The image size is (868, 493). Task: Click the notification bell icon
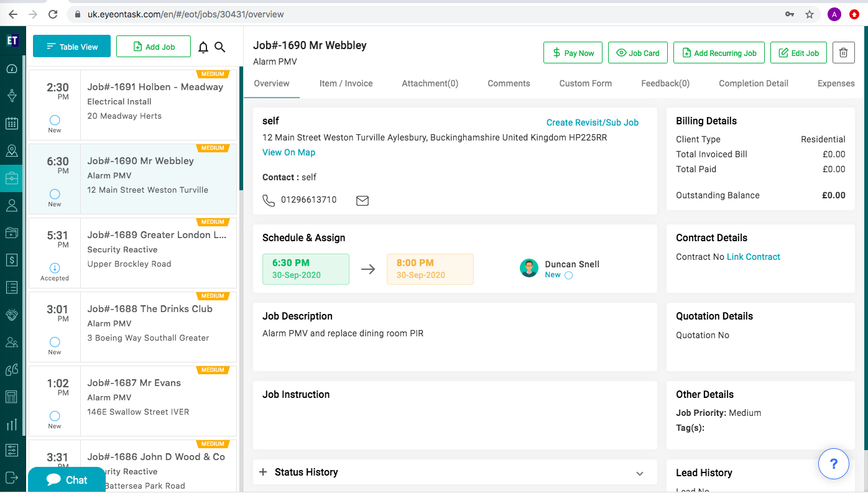(x=203, y=47)
